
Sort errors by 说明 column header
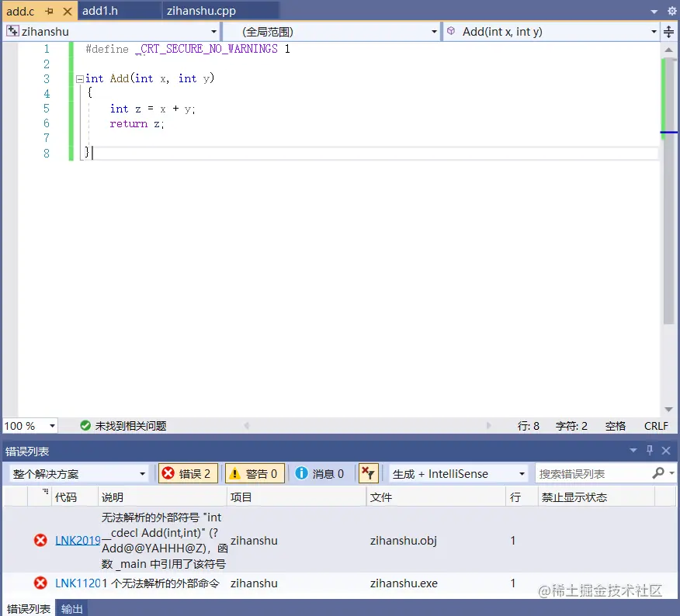click(162, 497)
